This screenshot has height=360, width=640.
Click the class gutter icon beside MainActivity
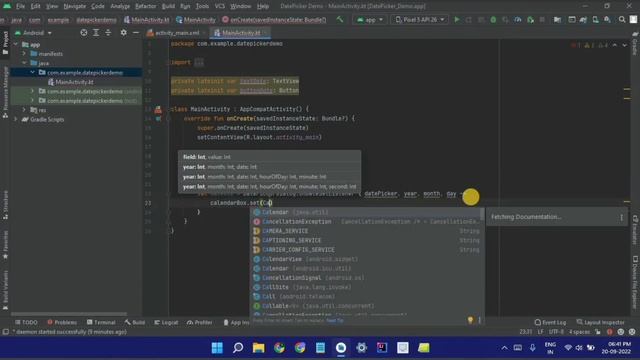coord(158,109)
